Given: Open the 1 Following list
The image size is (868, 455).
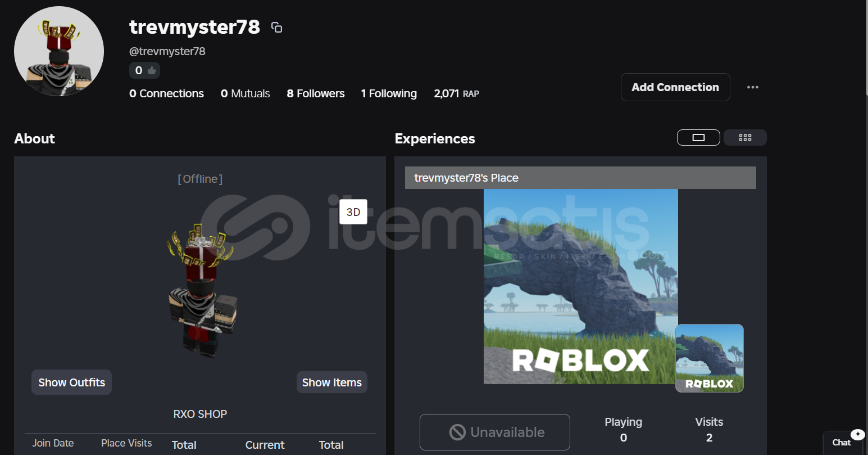Looking at the screenshot, I should [x=389, y=93].
